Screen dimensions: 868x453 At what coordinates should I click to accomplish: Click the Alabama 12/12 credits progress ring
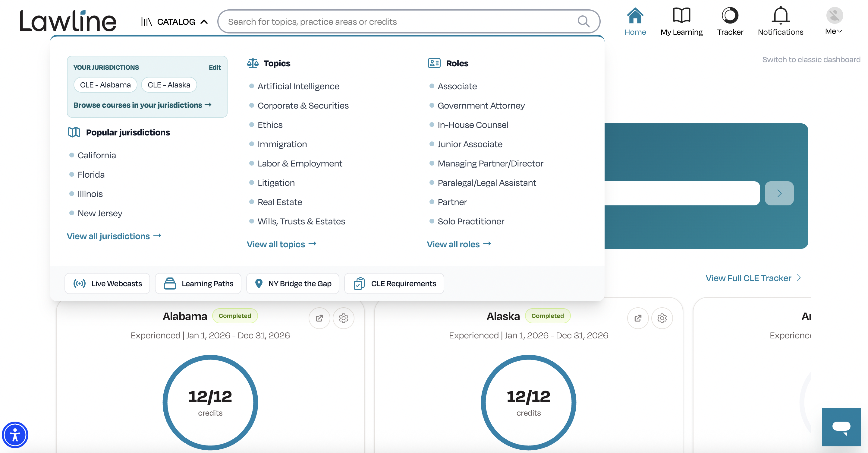coord(210,402)
